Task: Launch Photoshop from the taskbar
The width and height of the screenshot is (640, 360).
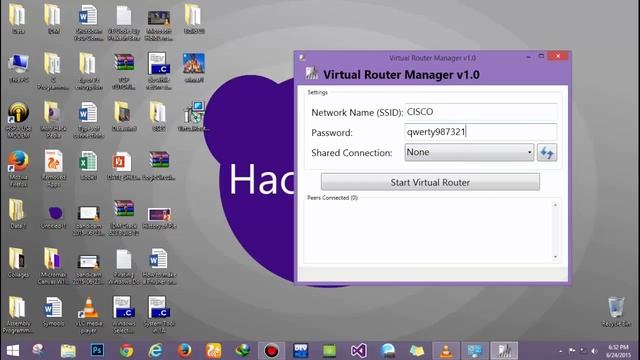Action: pyautogui.click(x=97, y=350)
